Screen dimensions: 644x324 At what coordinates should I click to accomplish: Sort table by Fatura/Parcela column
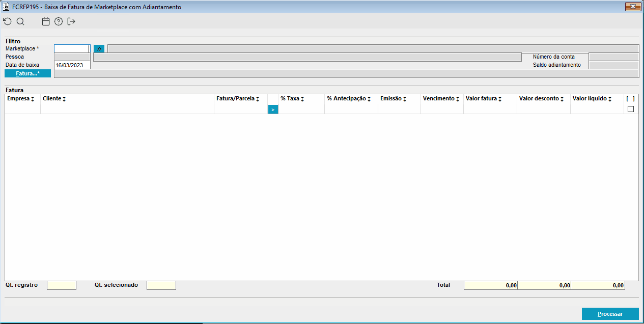click(238, 99)
